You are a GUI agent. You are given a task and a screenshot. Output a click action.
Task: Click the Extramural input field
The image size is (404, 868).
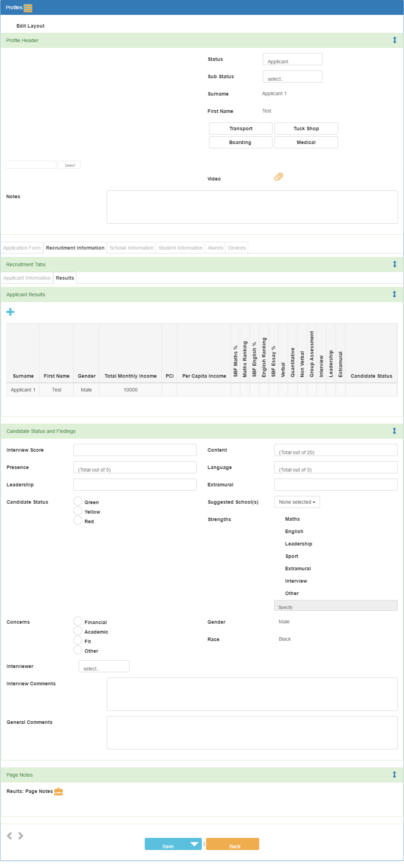coord(336,485)
